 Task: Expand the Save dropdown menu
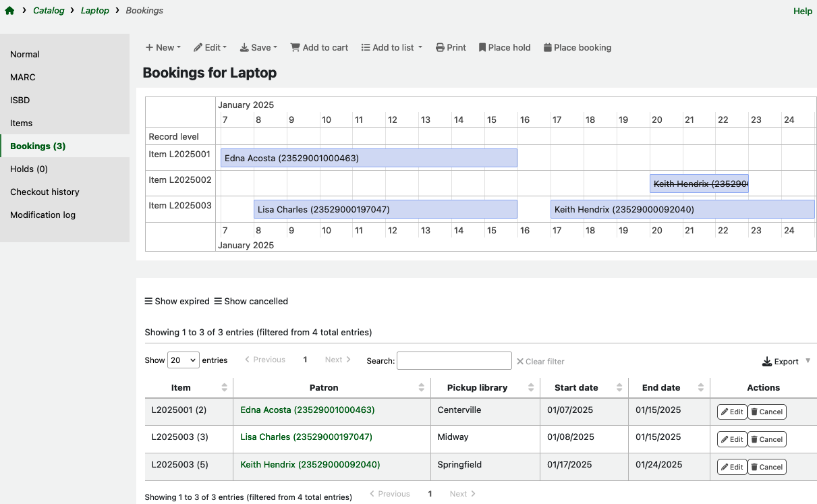click(x=258, y=47)
